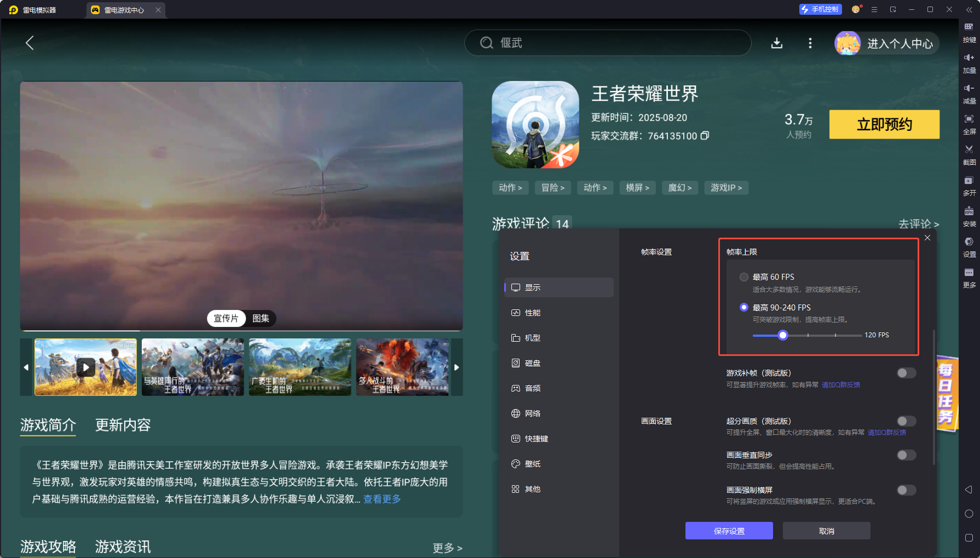The image size is (980, 558).
Task: Click the 保存设置 button
Action: 729,531
